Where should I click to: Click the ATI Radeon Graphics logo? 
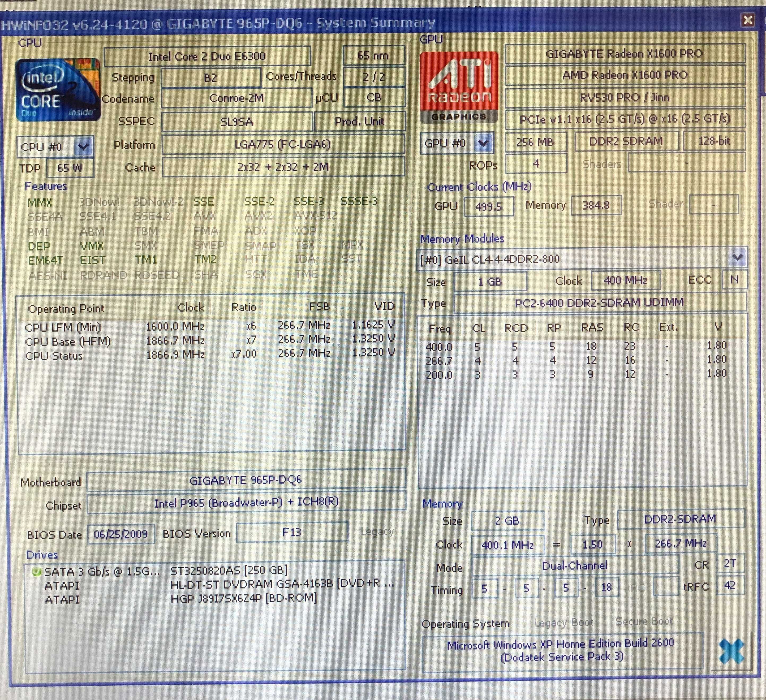tap(459, 87)
